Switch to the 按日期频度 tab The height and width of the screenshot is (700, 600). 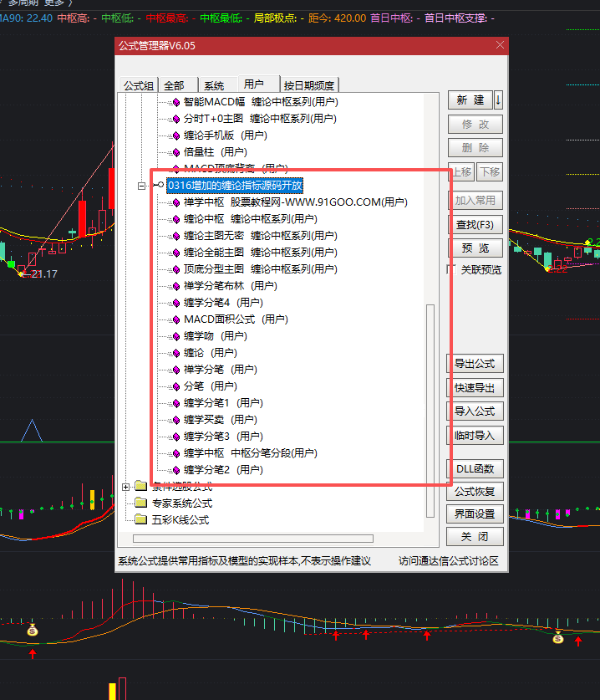coord(309,85)
